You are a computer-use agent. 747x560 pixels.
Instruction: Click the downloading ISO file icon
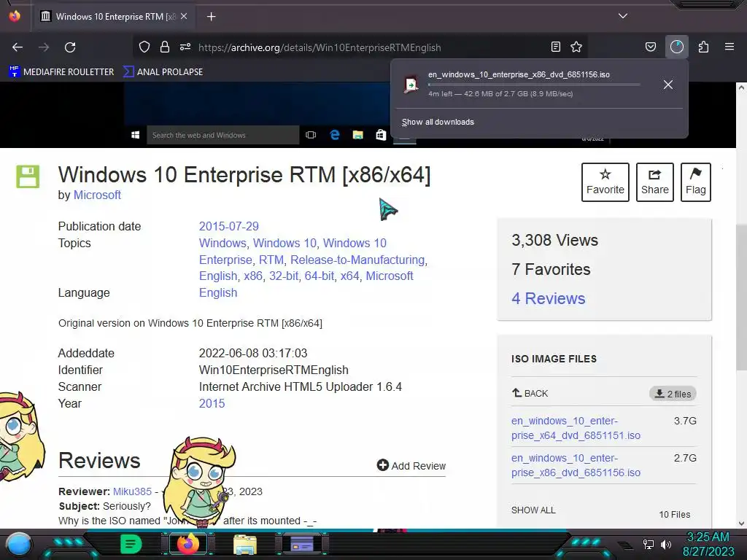(x=411, y=85)
